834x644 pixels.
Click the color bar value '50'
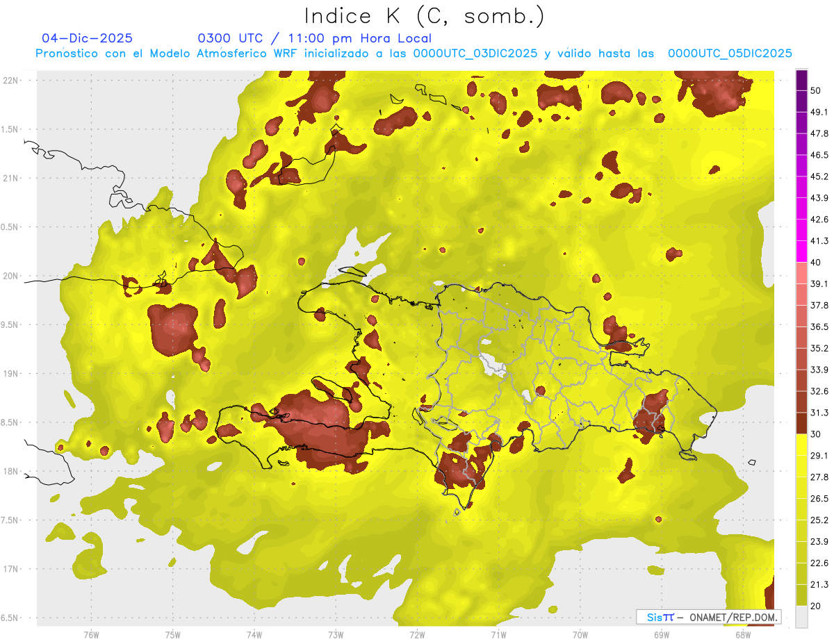(x=816, y=90)
